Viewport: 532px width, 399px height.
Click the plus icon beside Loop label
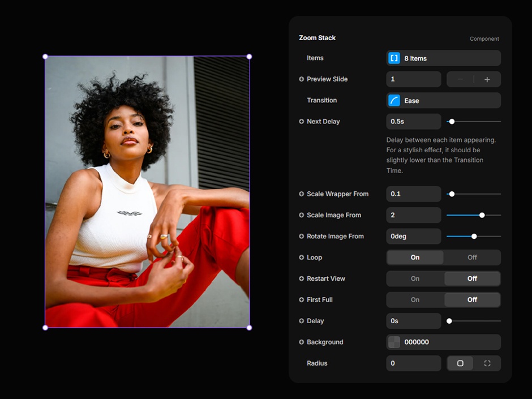pyautogui.click(x=302, y=258)
